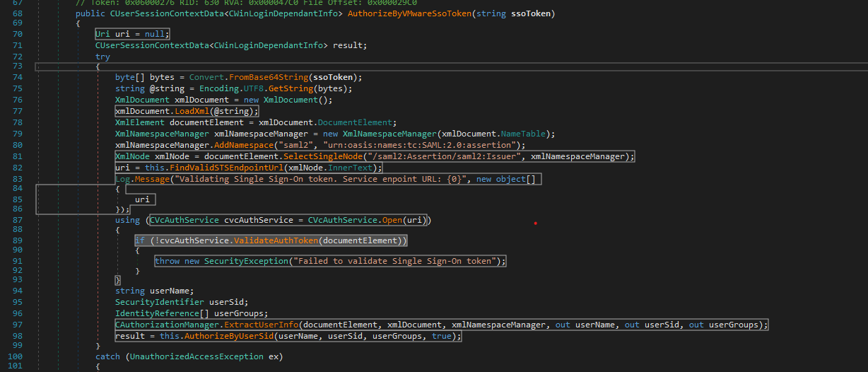Click the Uri type on line 70
The image size is (868, 372).
coord(103,34)
